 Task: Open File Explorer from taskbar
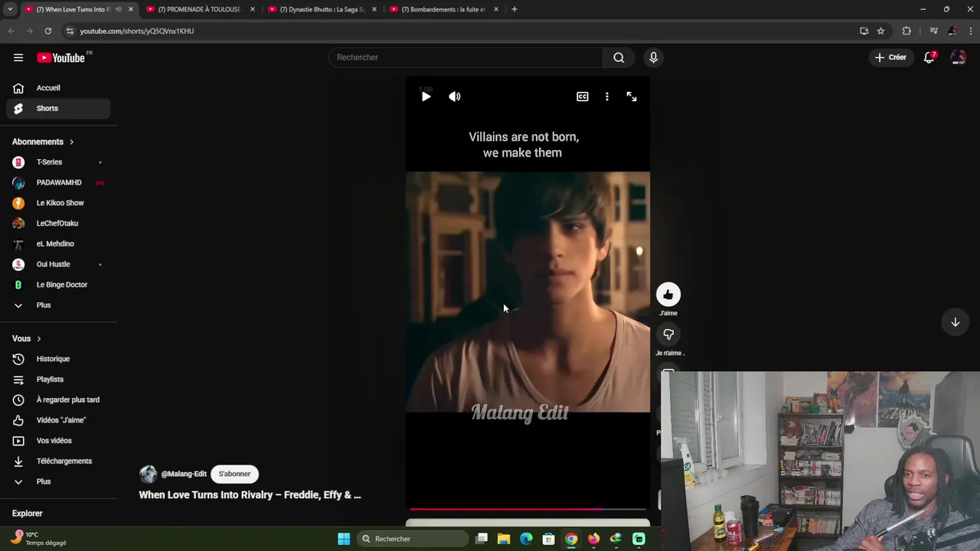504,539
